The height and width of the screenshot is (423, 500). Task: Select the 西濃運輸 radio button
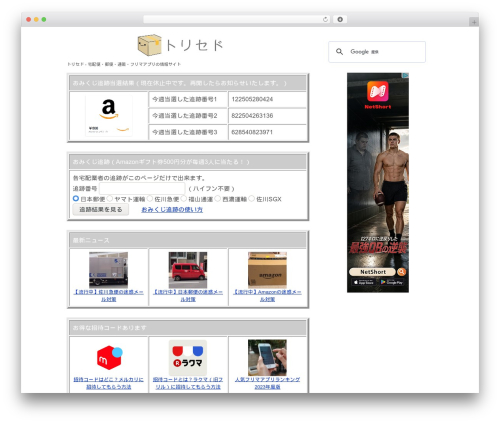click(x=218, y=199)
